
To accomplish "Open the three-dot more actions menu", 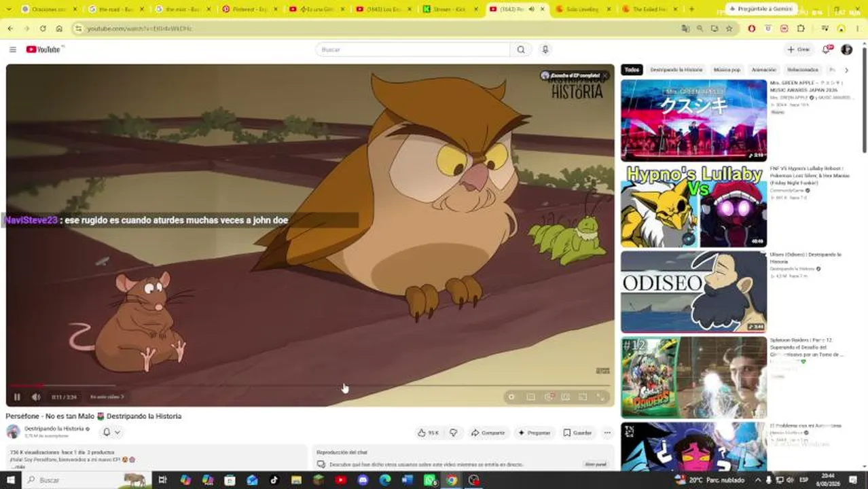I will click(607, 433).
